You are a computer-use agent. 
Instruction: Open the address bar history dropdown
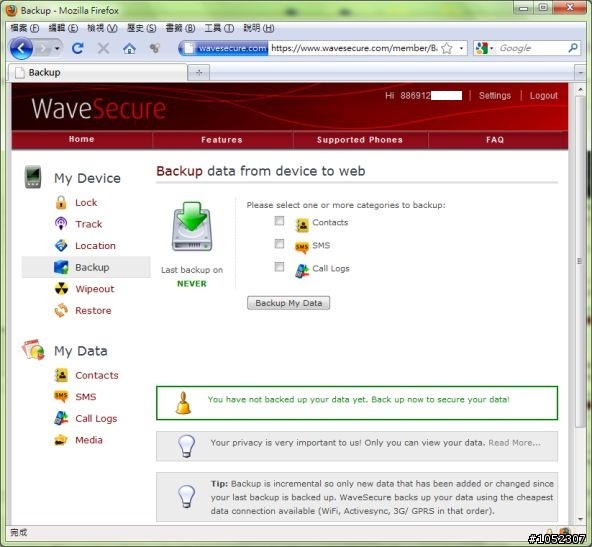coord(461,48)
